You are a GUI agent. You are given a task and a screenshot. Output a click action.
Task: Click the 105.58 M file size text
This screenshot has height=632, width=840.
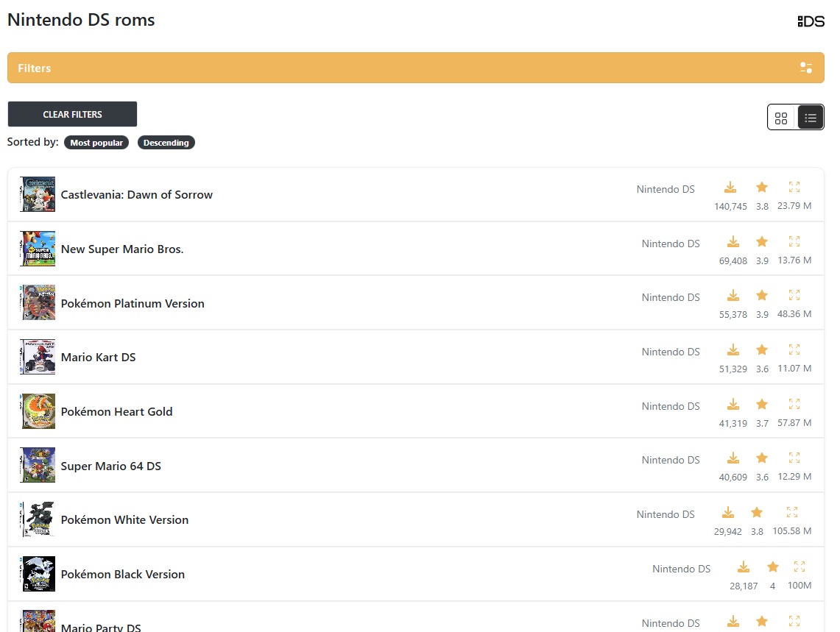tap(792, 530)
